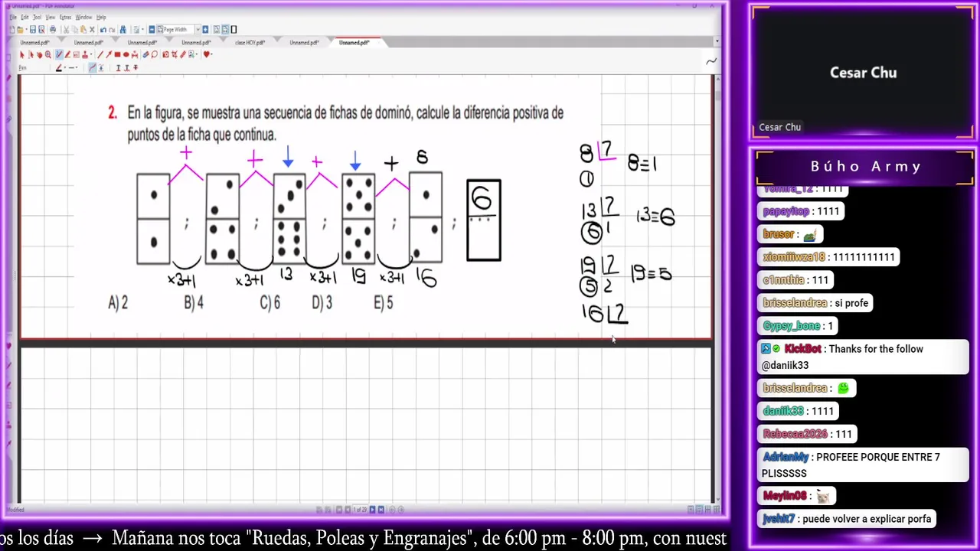This screenshot has width=980, height=551.
Task: Click the Open folder icon
Action: [20, 30]
